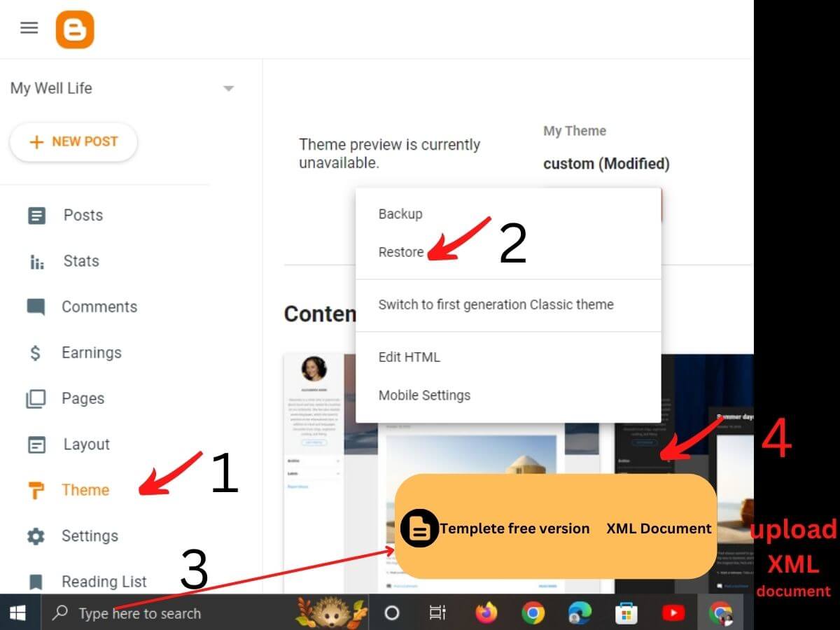Screen dimensions: 840x630
Task: Click the Windows taskbar search field
Action: pos(140,613)
